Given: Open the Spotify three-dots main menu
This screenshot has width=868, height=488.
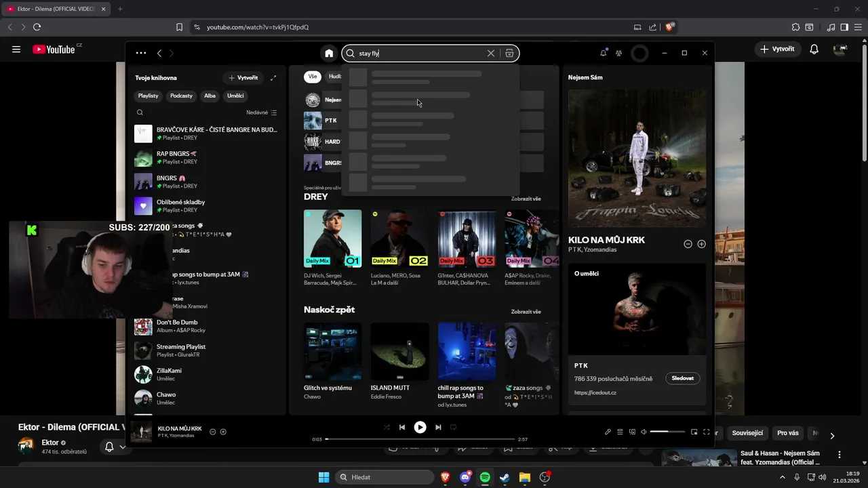Looking at the screenshot, I should pos(140,53).
